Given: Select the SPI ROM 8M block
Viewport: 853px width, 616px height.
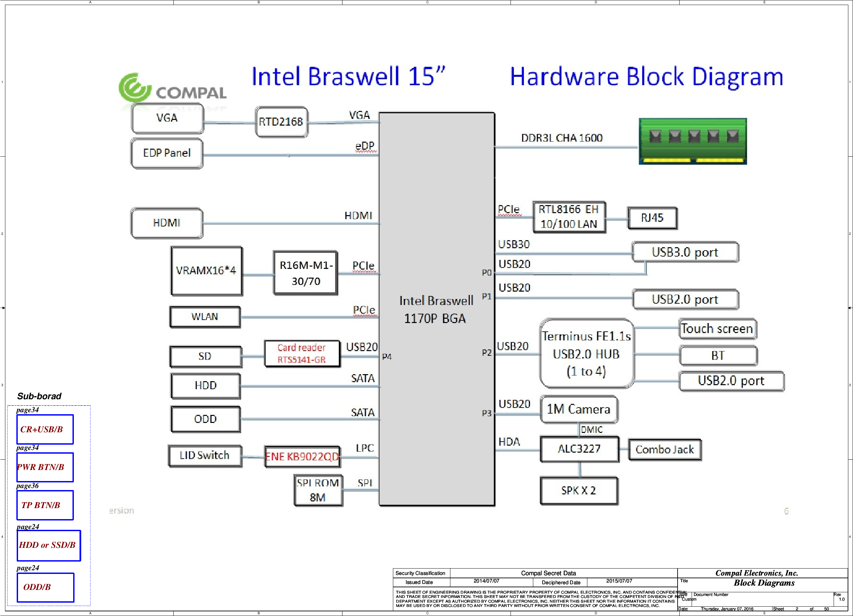Looking at the screenshot, I should [x=318, y=490].
